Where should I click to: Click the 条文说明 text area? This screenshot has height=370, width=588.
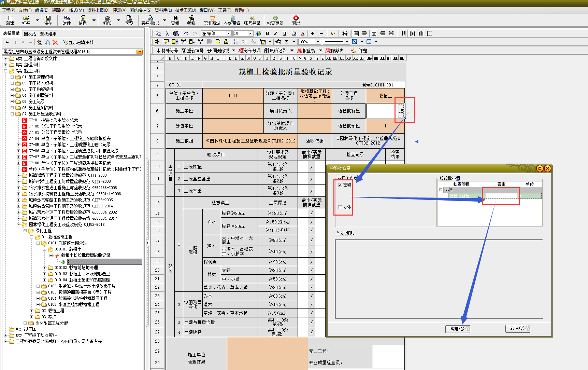439,279
